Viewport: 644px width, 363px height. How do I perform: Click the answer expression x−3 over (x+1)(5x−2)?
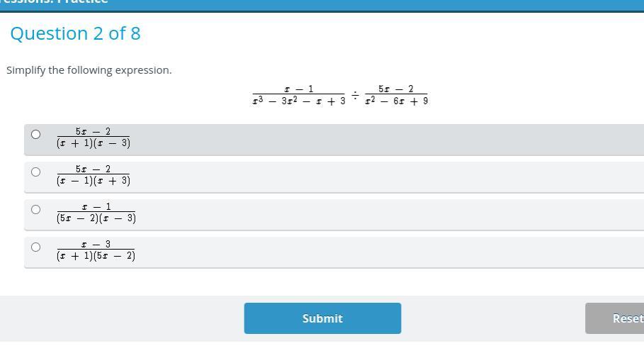coord(96,250)
